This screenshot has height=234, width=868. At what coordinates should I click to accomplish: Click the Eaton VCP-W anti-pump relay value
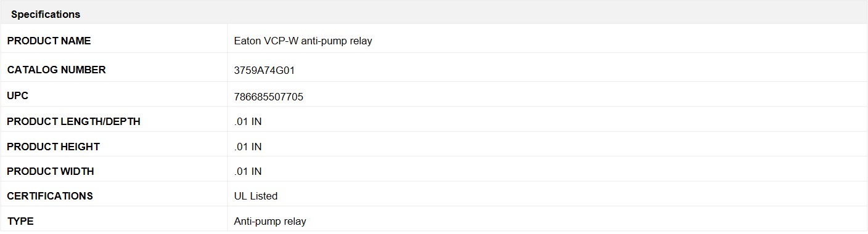[303, 41]
